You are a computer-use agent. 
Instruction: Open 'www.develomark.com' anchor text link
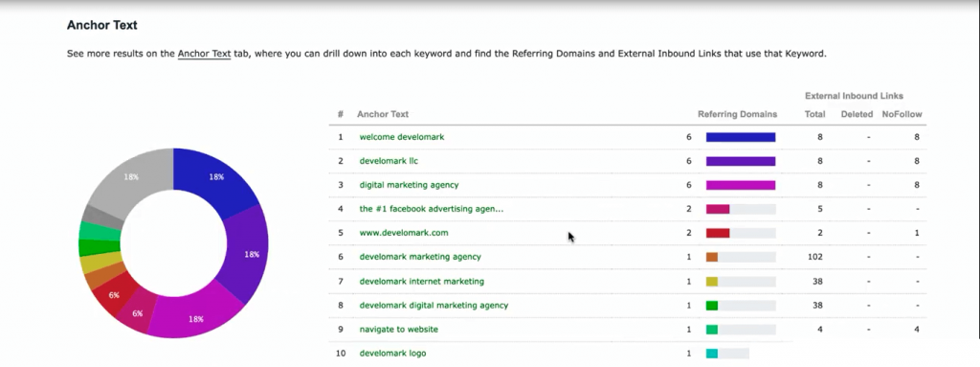[x=404, y=233]
